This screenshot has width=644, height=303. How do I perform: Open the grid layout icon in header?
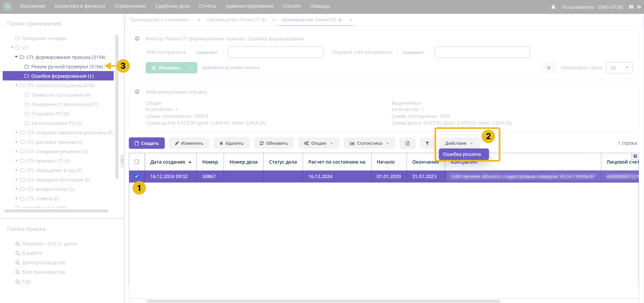point(631,7)
